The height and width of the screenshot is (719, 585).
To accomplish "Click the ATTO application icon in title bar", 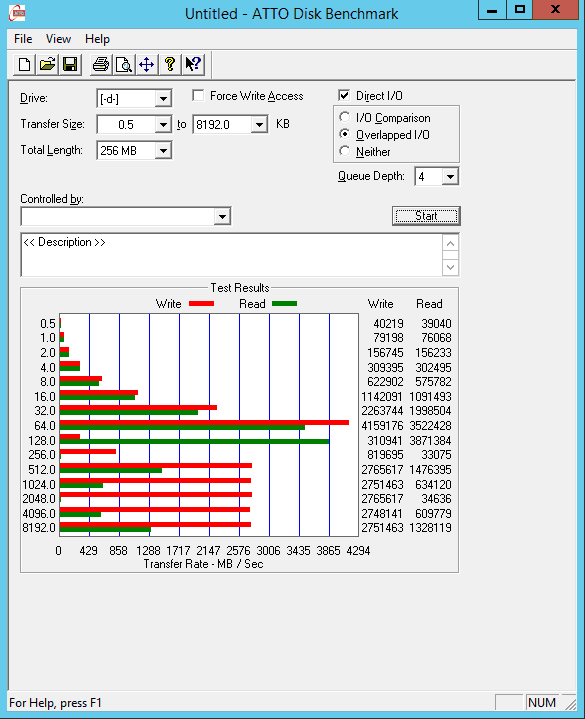I will (x=17, y=13).
